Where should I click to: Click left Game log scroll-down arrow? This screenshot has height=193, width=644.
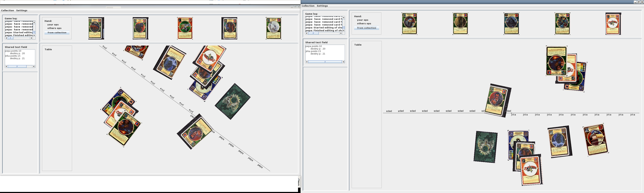pyautogui.click(x=34, y=35)
